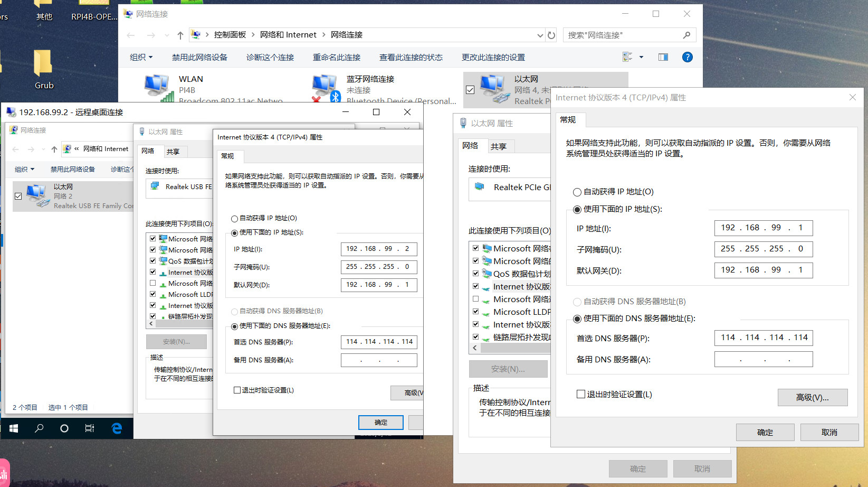The image size is (868, 487).
Task: Click refresh button in Network Connections address bar
Action: tap(551, 35)
